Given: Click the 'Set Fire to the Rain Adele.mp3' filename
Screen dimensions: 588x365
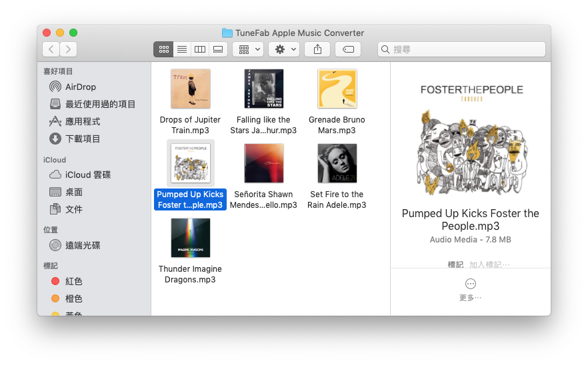Looking at the screenshot, I should pyautogui.click(x=337, y=200).
